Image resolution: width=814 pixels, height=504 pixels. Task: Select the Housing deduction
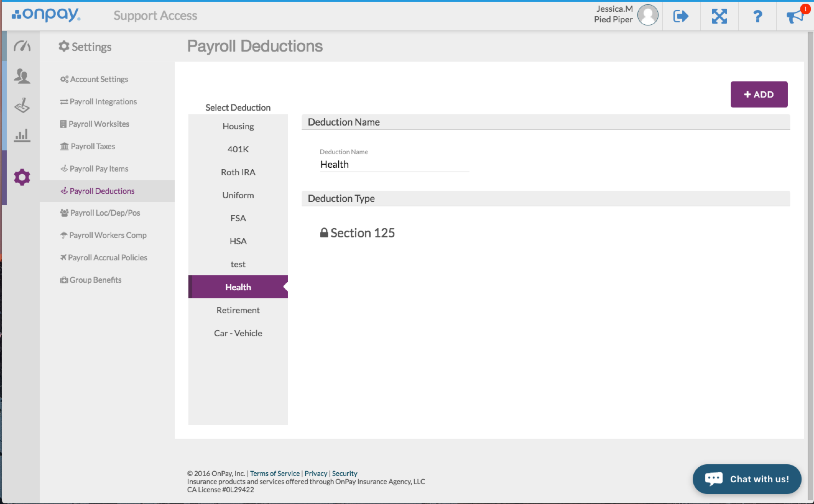238,126
